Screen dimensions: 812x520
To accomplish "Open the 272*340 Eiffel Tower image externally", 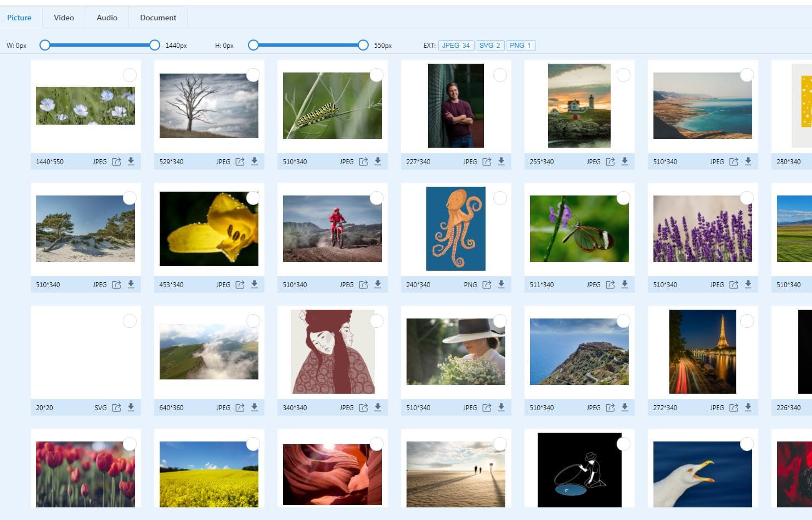I will pyautogui.click(x=734, y=407).
